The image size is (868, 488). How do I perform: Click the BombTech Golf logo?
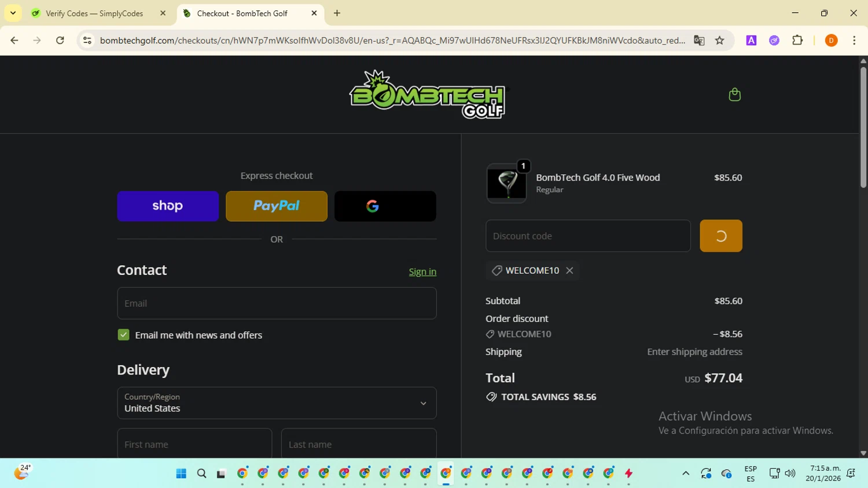[x=428, y=94]
